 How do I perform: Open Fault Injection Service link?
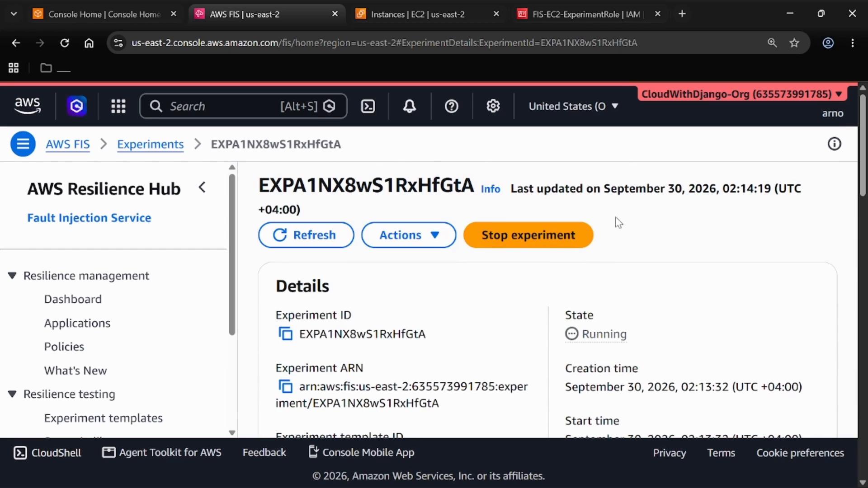click(89, 218)
